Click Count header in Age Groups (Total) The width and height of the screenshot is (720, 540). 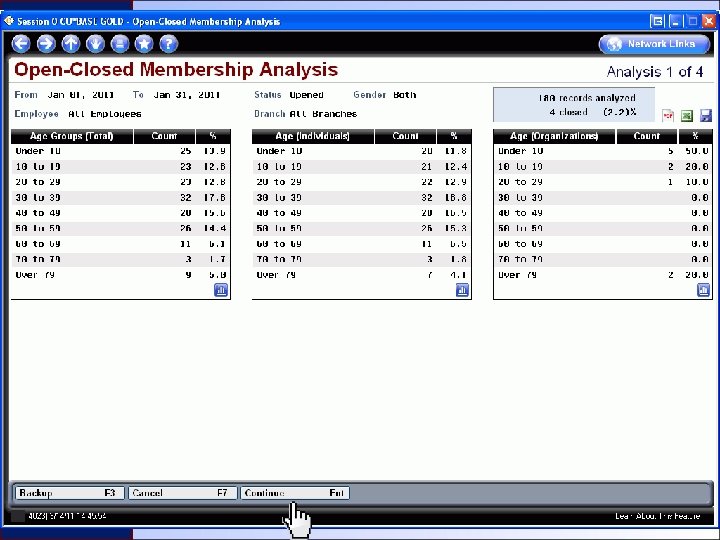click(164, 136)
